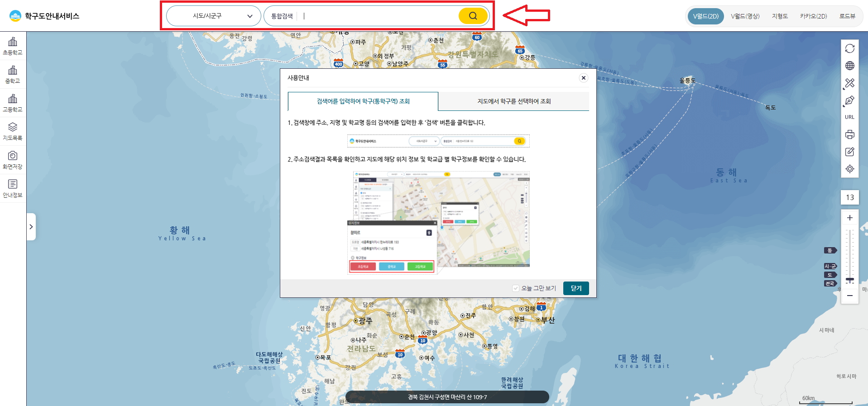Open the 고등학교 school layer
The image size is (868, 406).
13,103
